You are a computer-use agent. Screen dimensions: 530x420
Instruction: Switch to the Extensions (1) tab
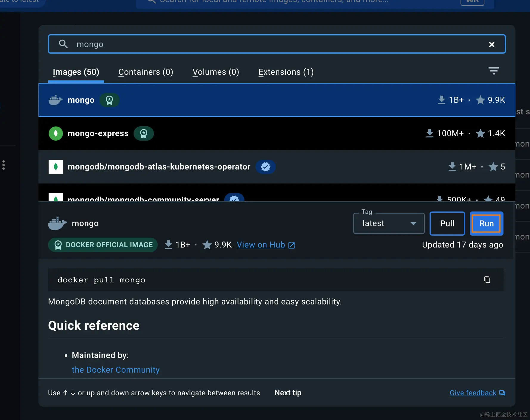click(286, 72)
